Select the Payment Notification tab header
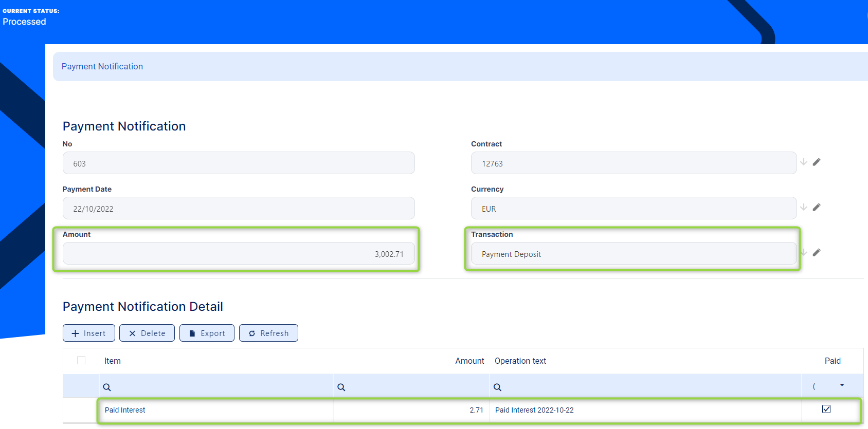868x429 pixels. [x=102, y=67]
